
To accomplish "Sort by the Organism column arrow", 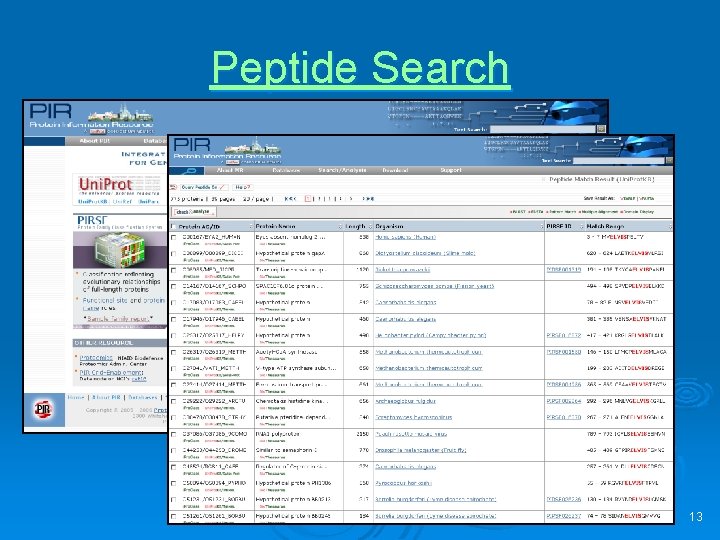I will [542, 226].
